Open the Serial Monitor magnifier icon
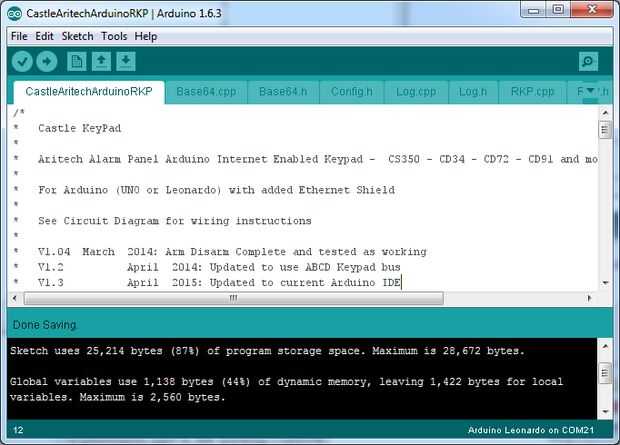 tap(588, 61)
